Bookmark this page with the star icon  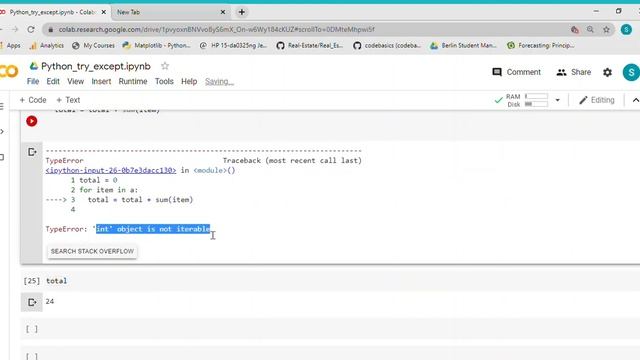coord(607,29)
